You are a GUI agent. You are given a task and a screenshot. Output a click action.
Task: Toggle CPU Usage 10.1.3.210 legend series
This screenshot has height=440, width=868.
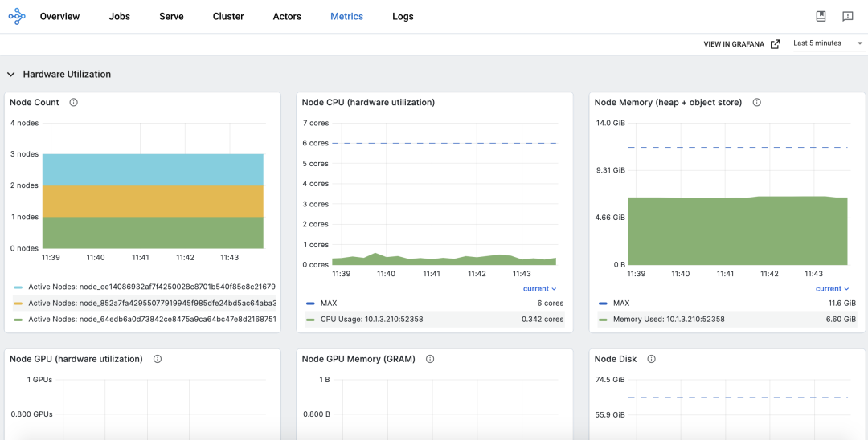371,320
